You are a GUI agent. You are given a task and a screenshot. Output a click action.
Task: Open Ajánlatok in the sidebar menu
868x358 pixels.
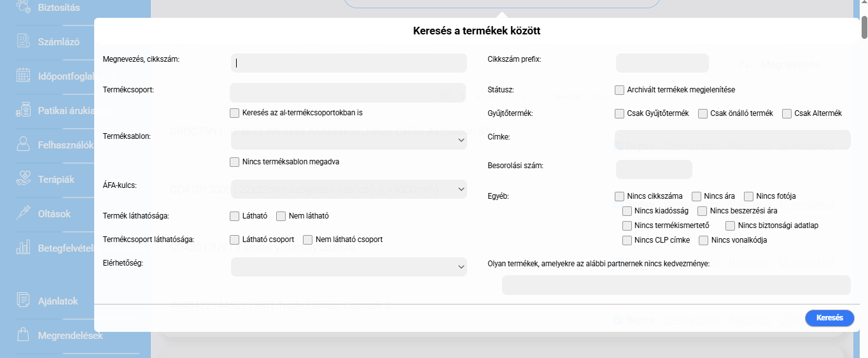(57, 301)
